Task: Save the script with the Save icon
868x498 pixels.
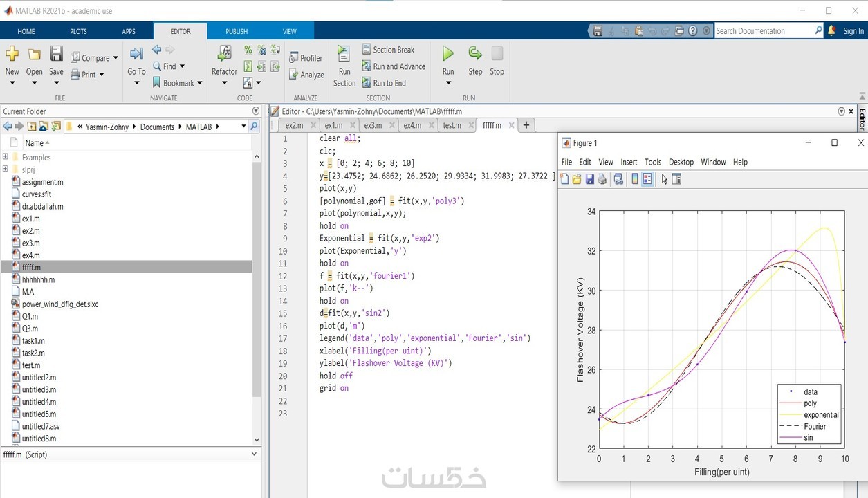Action: tap(57, 54)
